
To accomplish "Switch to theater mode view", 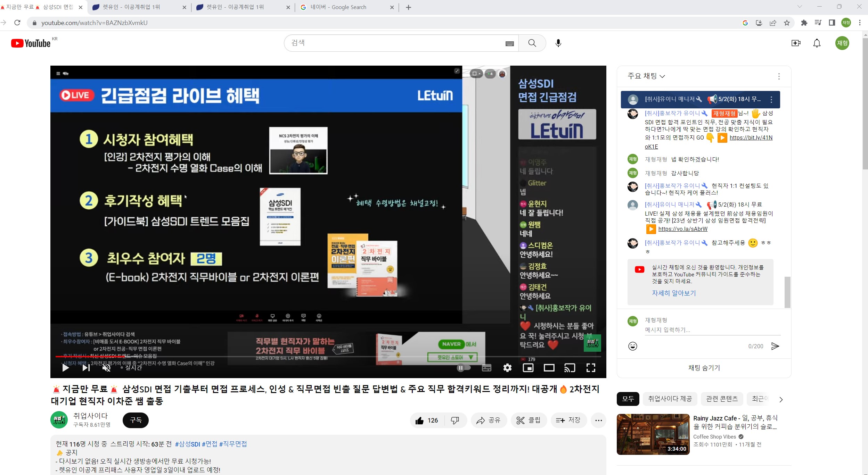I will click(x=549, y=368).
